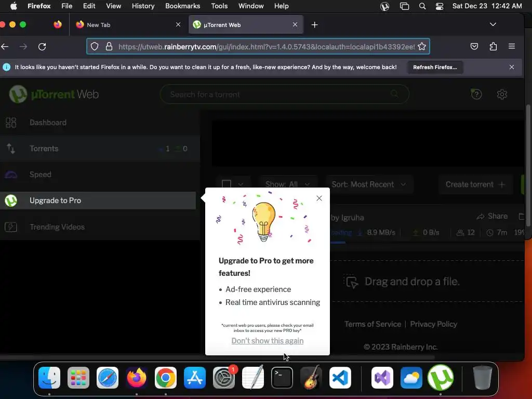Select Upgrade to Pro in sidebar

point(98,201)
